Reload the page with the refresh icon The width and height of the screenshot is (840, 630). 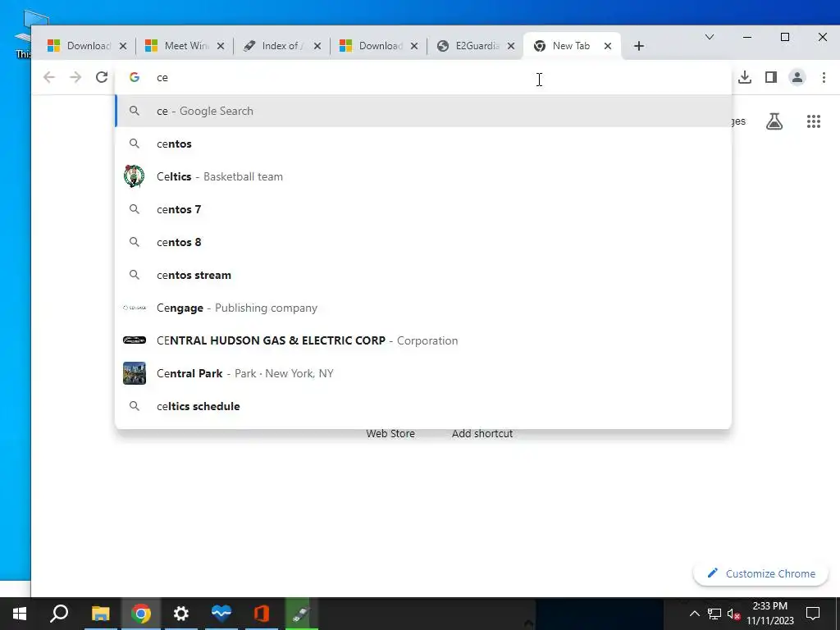pyautogui.click(x=101, y=77)
